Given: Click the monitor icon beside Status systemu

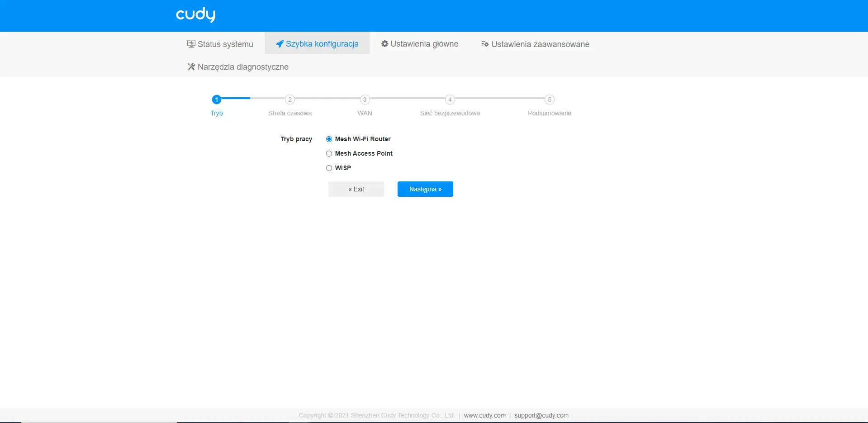Looking at the screenshot, I should click(191, 44).
